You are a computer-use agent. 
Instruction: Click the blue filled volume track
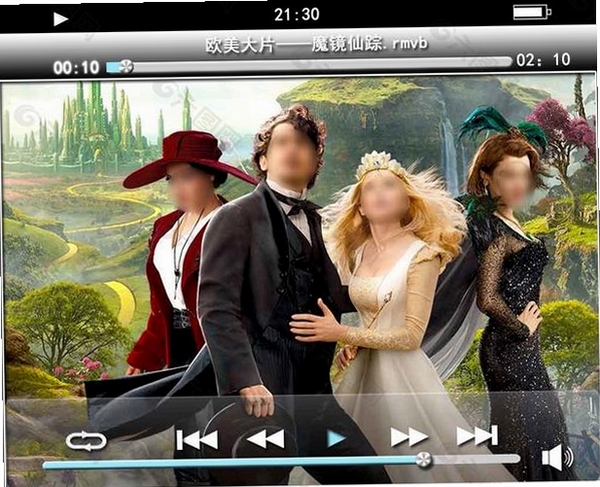(230, 463)
